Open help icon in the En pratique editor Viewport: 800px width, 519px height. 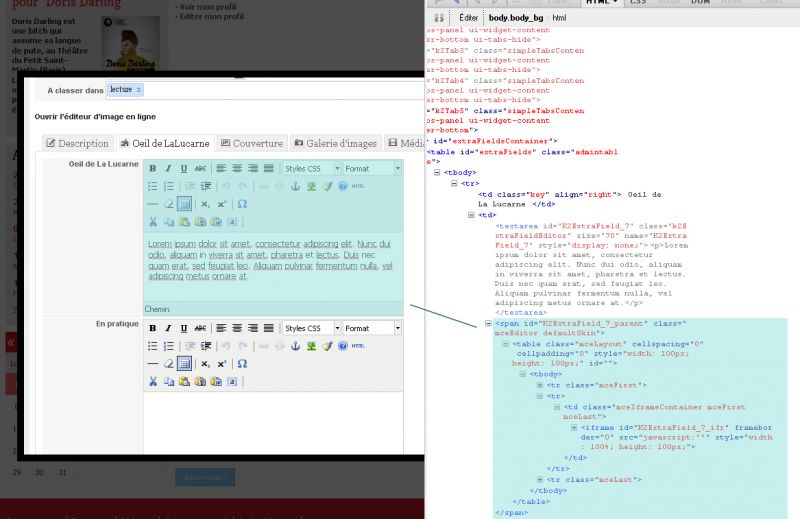[x=343, y=346]
